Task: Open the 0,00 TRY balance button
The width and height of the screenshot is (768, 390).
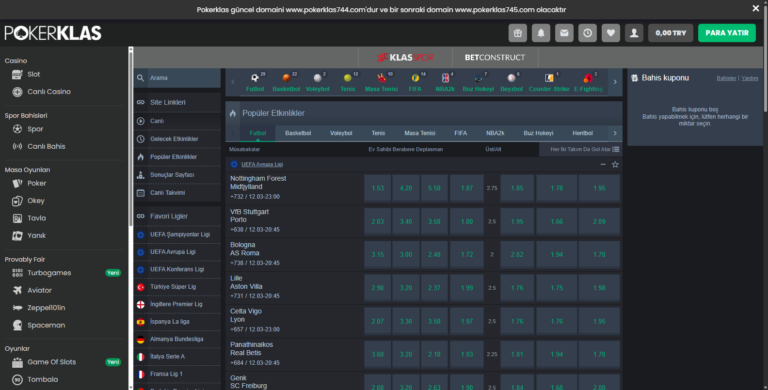Action: coord(671,33)
